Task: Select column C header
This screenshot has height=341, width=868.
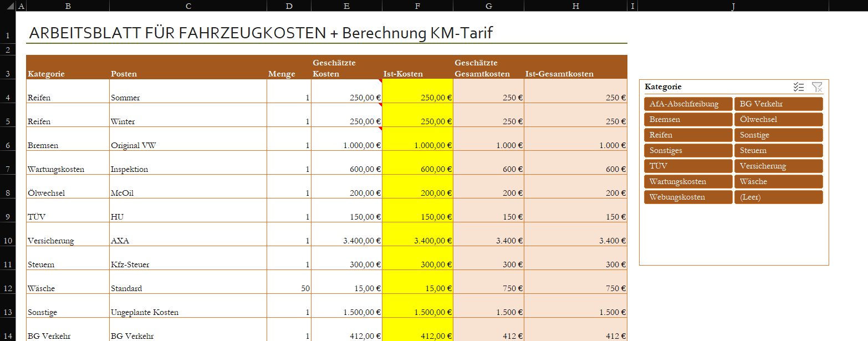Action: point(188,6)
